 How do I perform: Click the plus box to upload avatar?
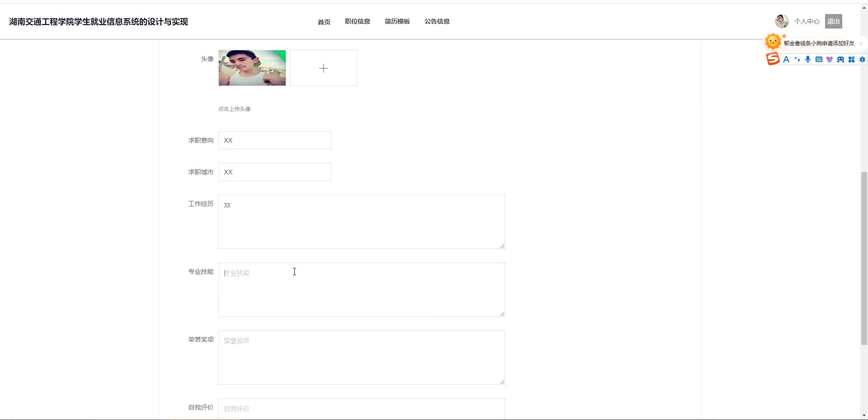pyautogui.click(x=324, y=68)
